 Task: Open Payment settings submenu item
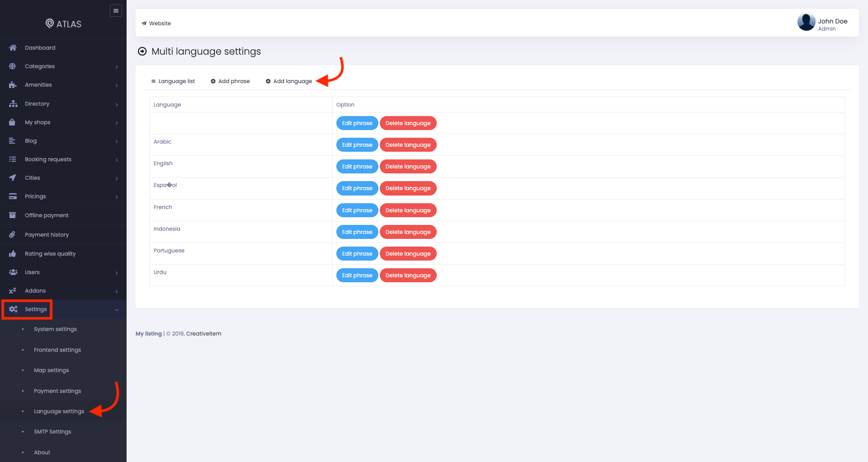tap(57, 391)
